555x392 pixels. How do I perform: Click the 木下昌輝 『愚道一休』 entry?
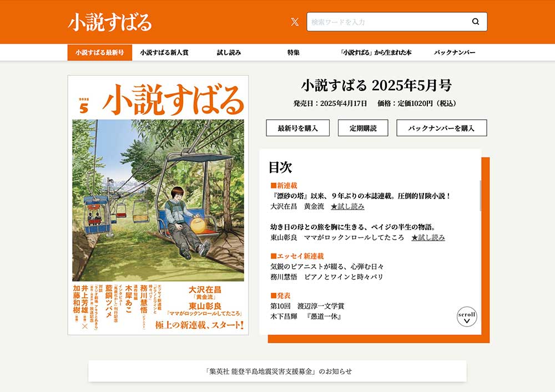(306, 317)
